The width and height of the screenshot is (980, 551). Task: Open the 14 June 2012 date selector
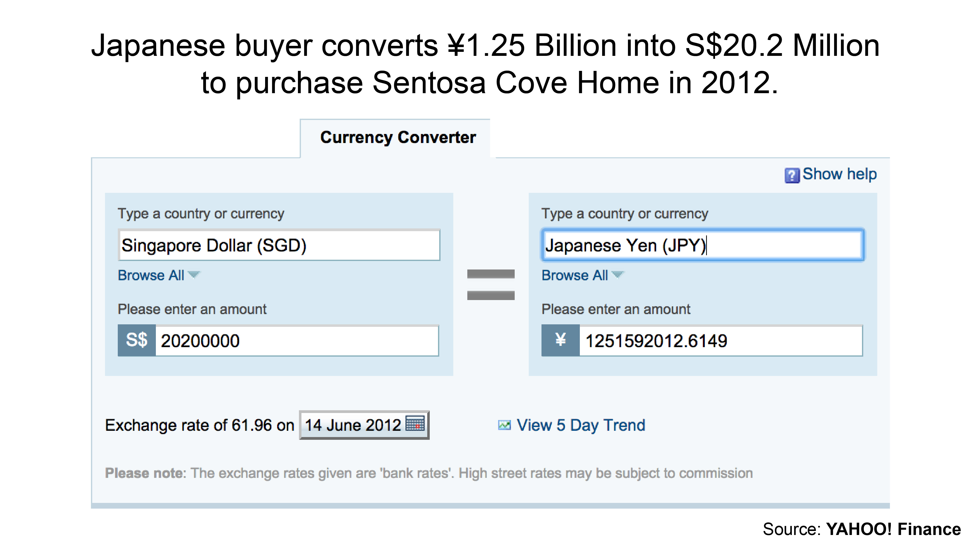point(364,425)
